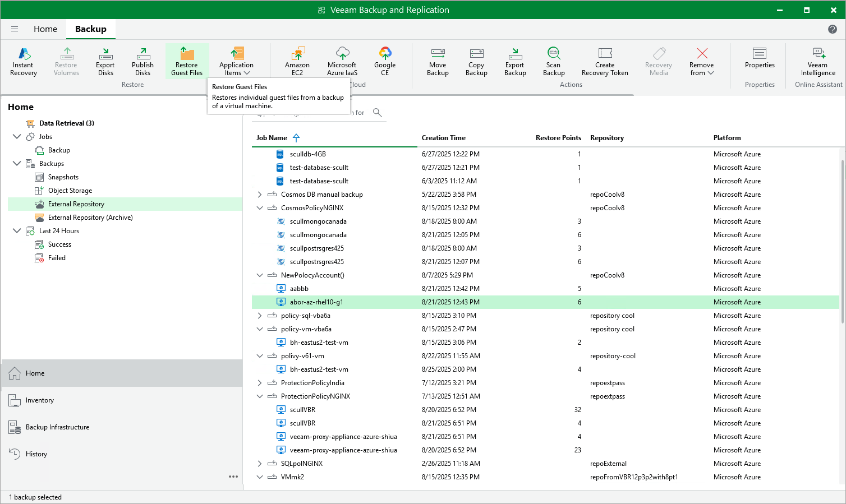Select the Backup ribbon tab

(x=91, y=29)
